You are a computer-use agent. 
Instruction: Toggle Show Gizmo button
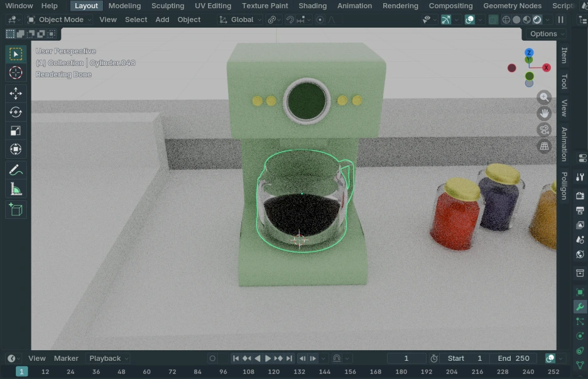(x=446, y=20)
